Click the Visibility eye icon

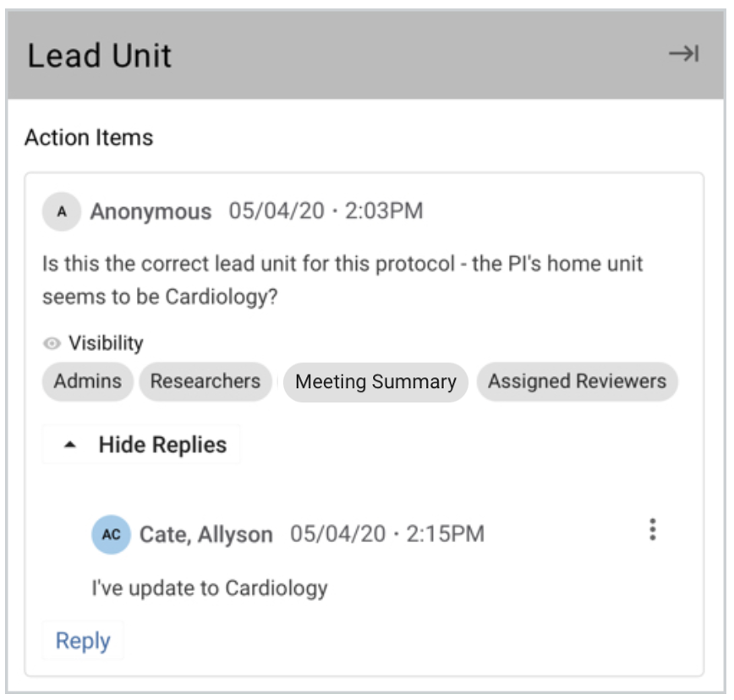coord(52,343)
